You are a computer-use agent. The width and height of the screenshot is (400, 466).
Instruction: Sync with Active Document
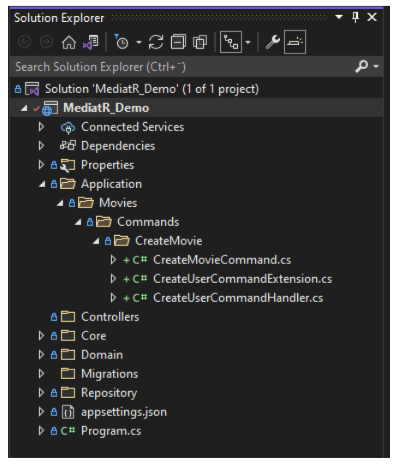156,42
